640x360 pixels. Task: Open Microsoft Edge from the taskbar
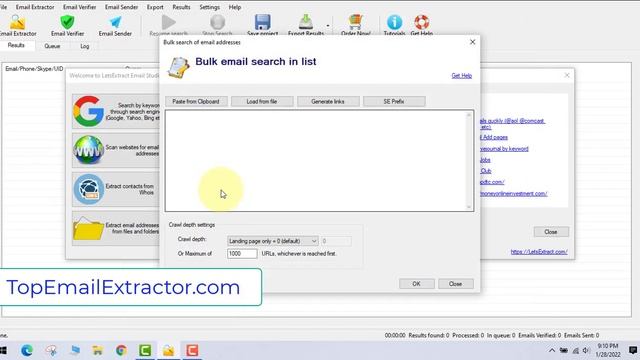coord(27,350)
